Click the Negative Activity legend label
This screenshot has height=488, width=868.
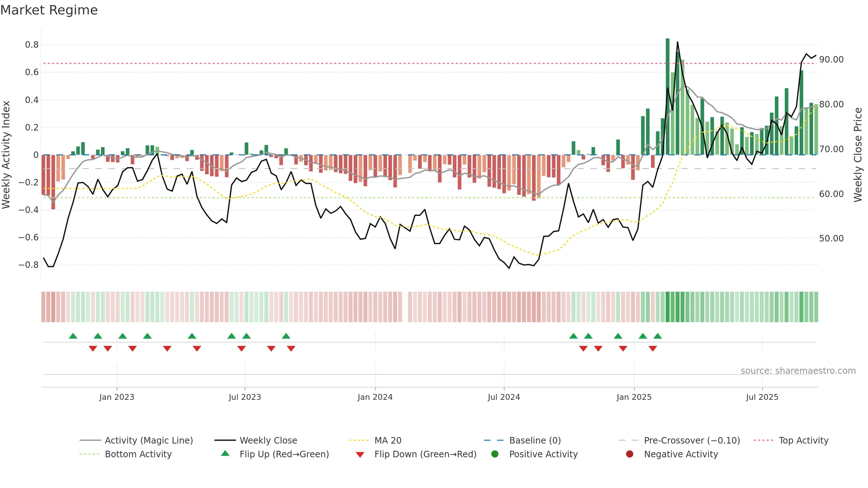click(x=681, y=454)
